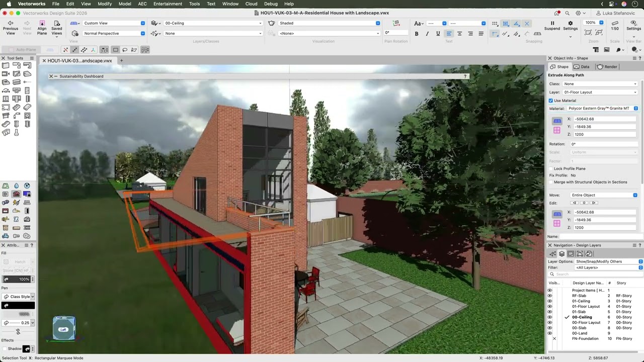Image resolution: width=644 pixels, height=362 pixels.
Task: Open 00-Ceiling active layer dropdown
Action: 213,23
